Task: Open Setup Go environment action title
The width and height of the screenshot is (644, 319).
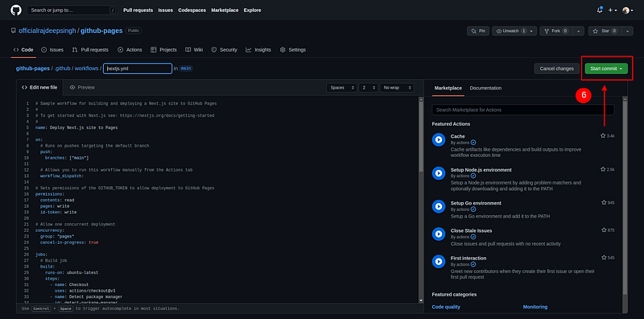Action: (476, 203)
